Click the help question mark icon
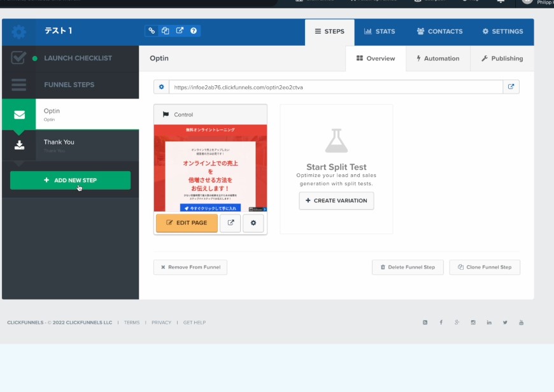 point(194,31)
